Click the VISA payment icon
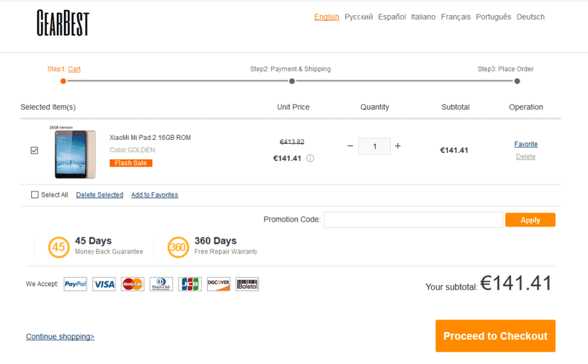Viewport: 588px width, 364px height. 105,284
